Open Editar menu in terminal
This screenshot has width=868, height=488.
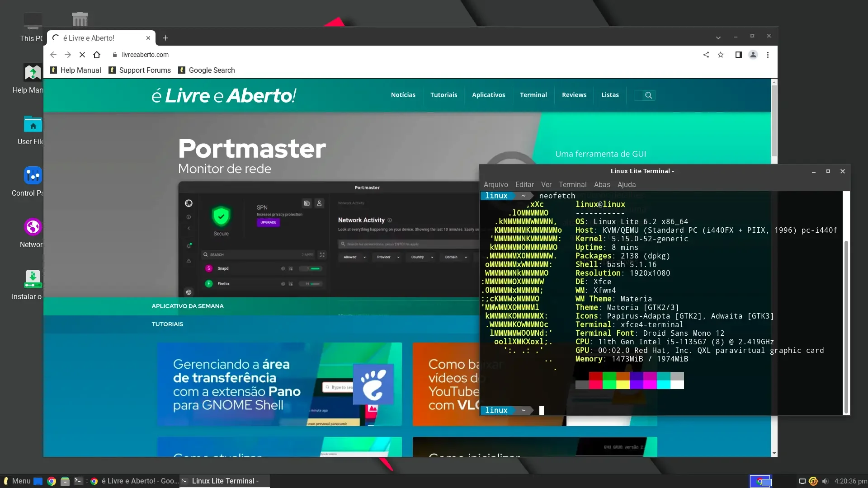[x=524, y=184]
